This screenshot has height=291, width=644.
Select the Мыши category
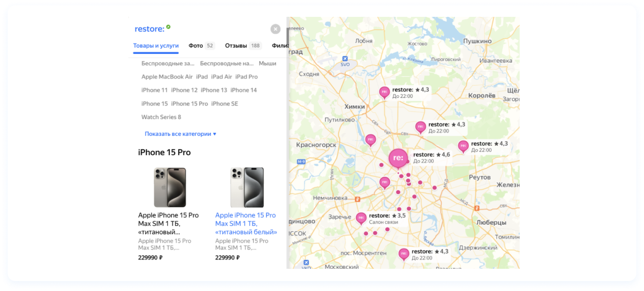coord(268,63)
